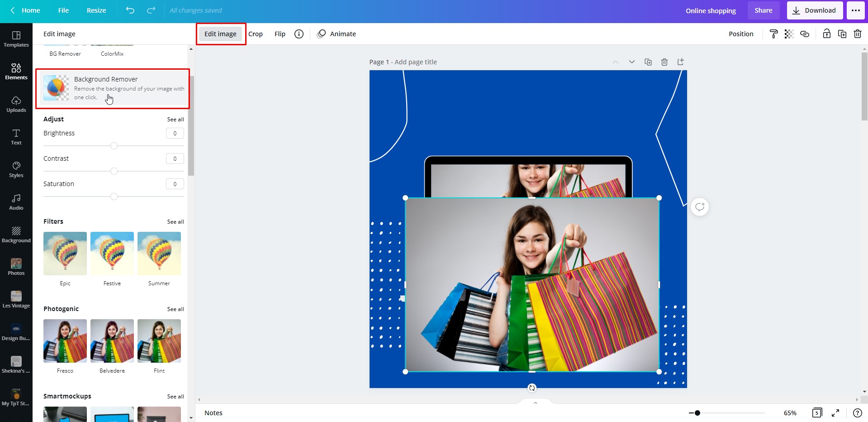Image resolution: width=868 pixels, height=422 pixels.
Task: Open the Photos sidebar tab
Action: coord(16,268)
